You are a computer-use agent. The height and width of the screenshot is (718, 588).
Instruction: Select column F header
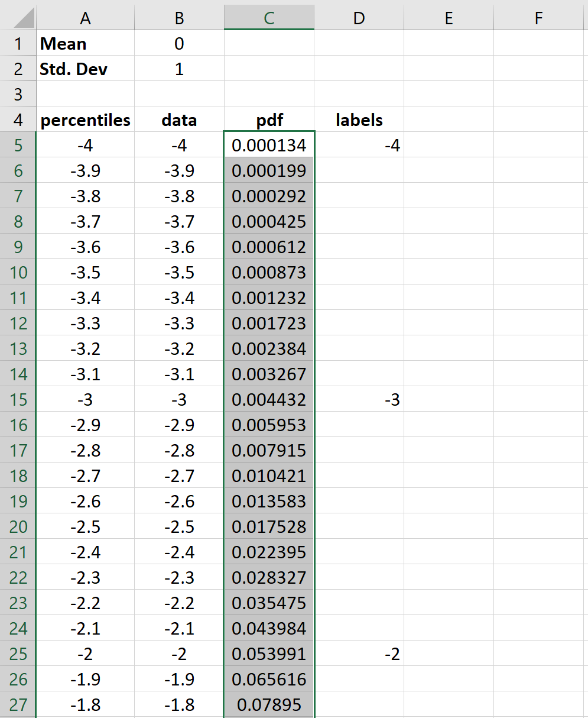pyautogui.click(x=538, y=17)
